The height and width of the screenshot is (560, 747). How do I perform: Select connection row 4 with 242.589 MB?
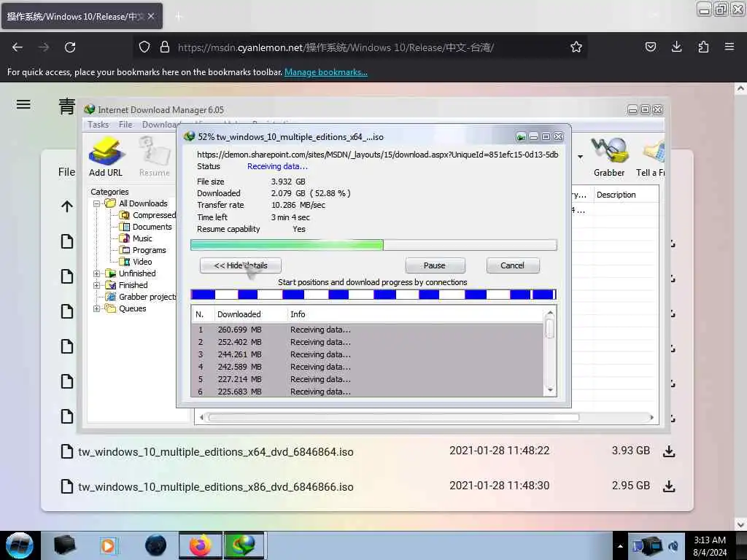coord(367,367)
